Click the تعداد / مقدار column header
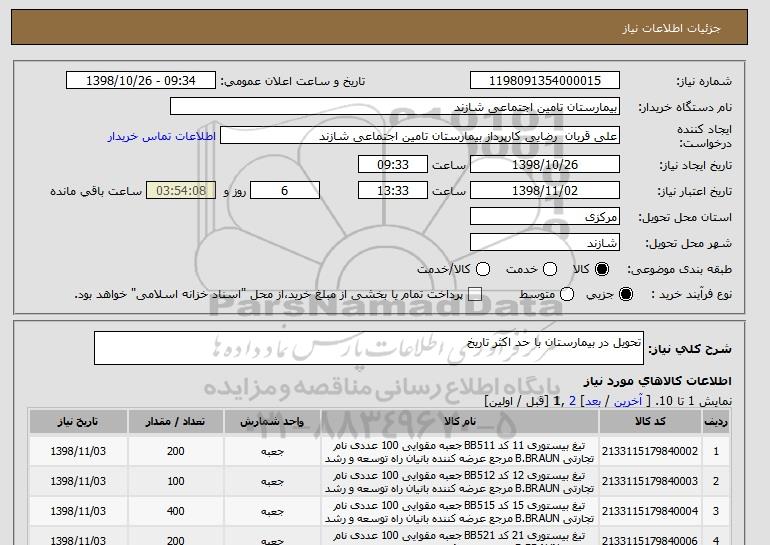 point(175,422)
